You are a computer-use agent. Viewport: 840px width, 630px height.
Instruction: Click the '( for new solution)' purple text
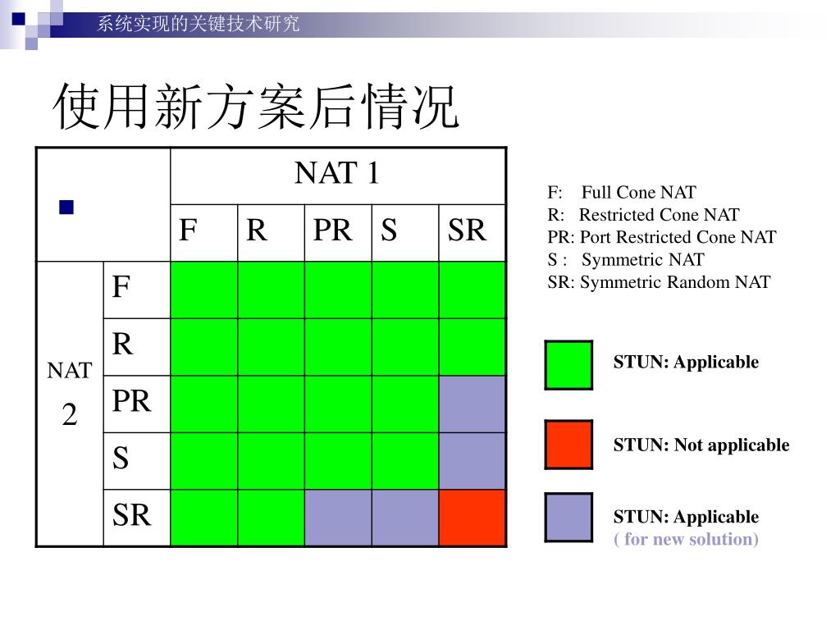tap(687, 539)
